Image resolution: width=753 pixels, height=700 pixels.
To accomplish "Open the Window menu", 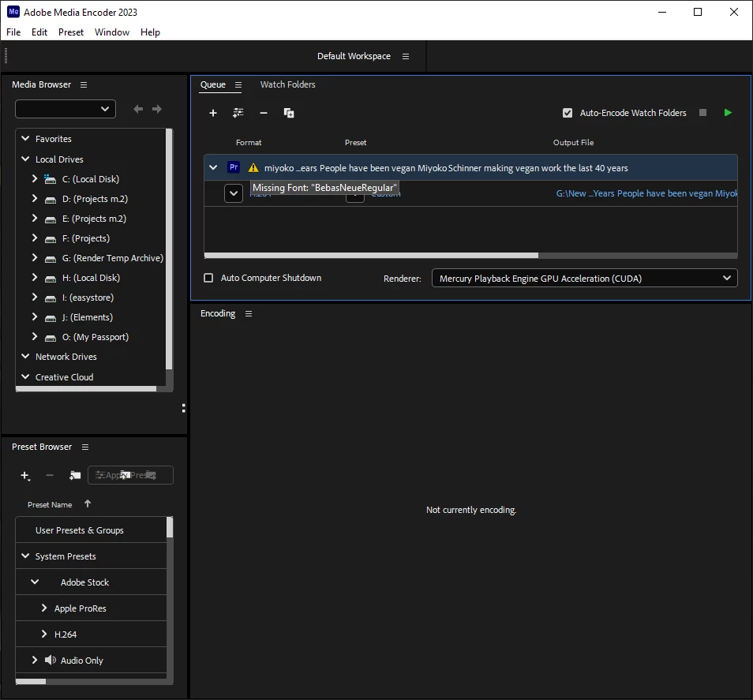I will [x=112, y=32].
